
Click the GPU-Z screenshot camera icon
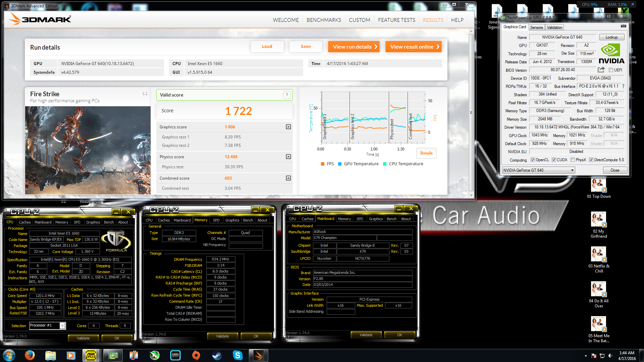(x=623, y=26)
